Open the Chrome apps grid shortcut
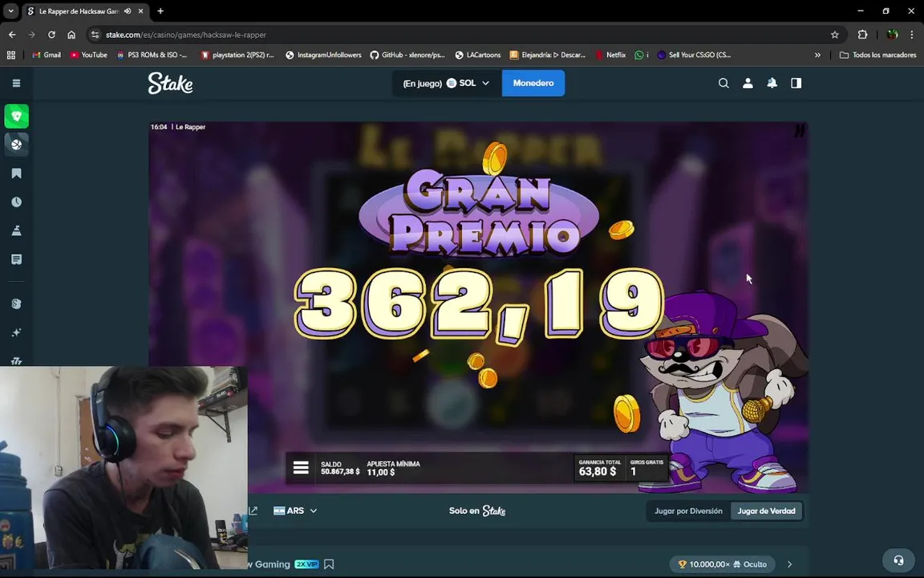This screenshot has height=578, width=924. coord(11,55)
